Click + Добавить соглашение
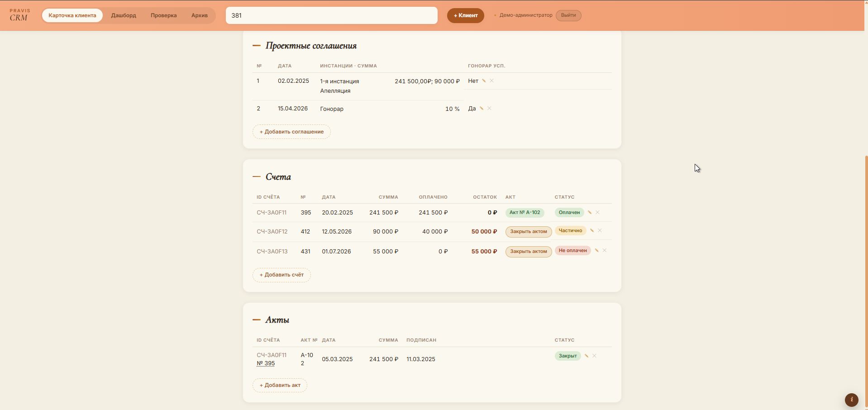Screen dimensions: 868x410 291,132
